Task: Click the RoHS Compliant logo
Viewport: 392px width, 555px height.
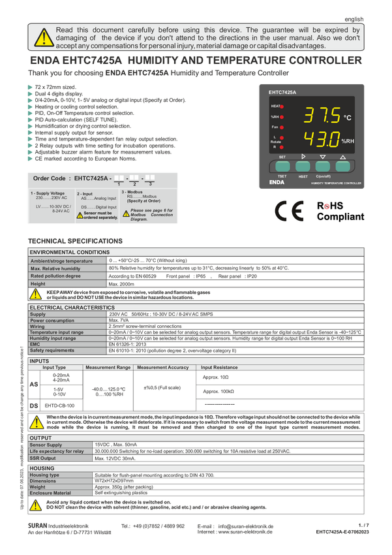Action: click(340, 212)
